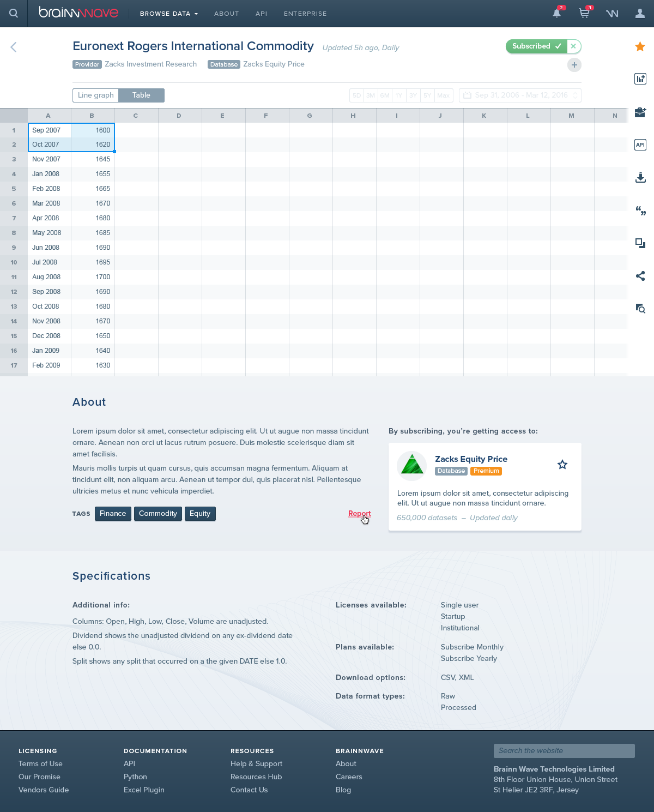
Task: Switch to Line graph view
Action: [x=96, y=95]
